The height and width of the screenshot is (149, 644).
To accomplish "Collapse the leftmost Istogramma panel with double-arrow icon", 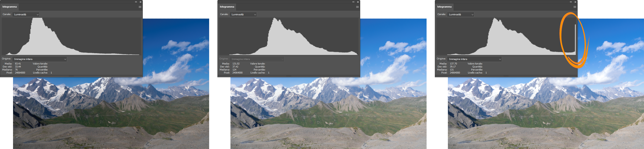I will (136, 2).
